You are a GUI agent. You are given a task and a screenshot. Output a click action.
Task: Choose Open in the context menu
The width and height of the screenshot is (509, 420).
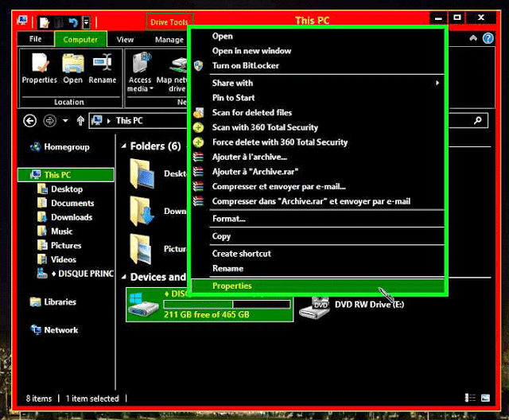click(317, 36)
